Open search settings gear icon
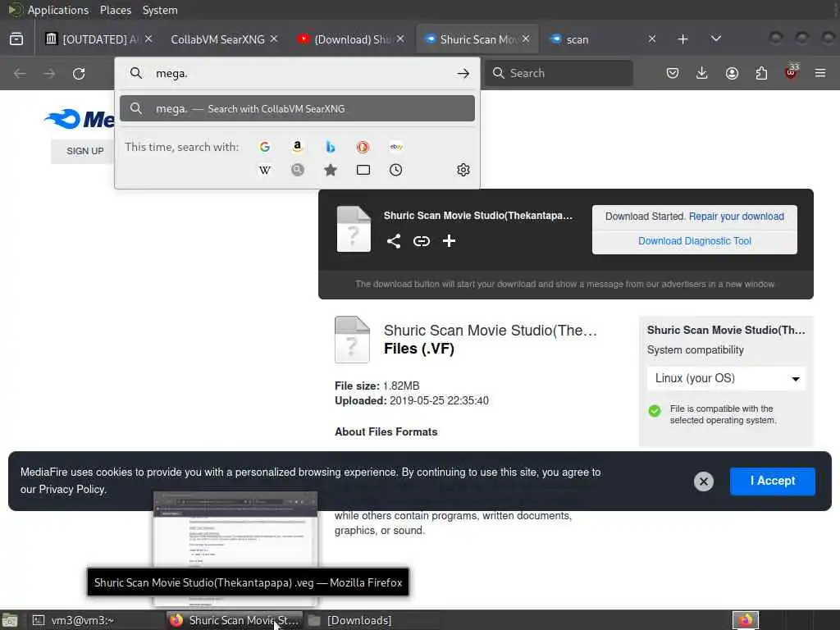840x630 pixels. pos(463,170)
